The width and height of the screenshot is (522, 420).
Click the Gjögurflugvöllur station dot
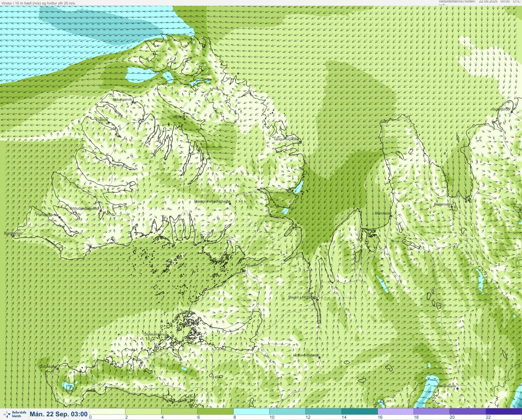pyautogui.click(x=300, y=142)
